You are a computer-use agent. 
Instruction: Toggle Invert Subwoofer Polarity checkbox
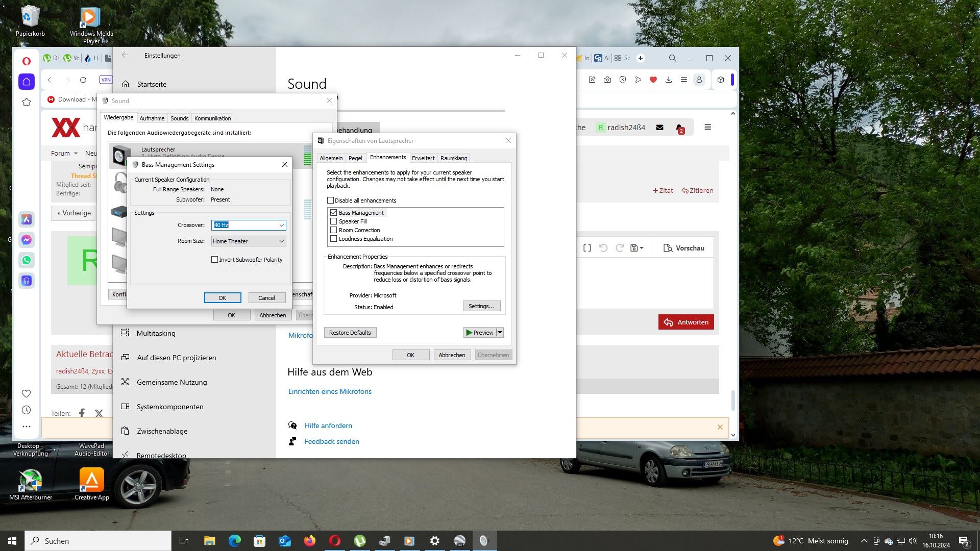tap(215, 260)
